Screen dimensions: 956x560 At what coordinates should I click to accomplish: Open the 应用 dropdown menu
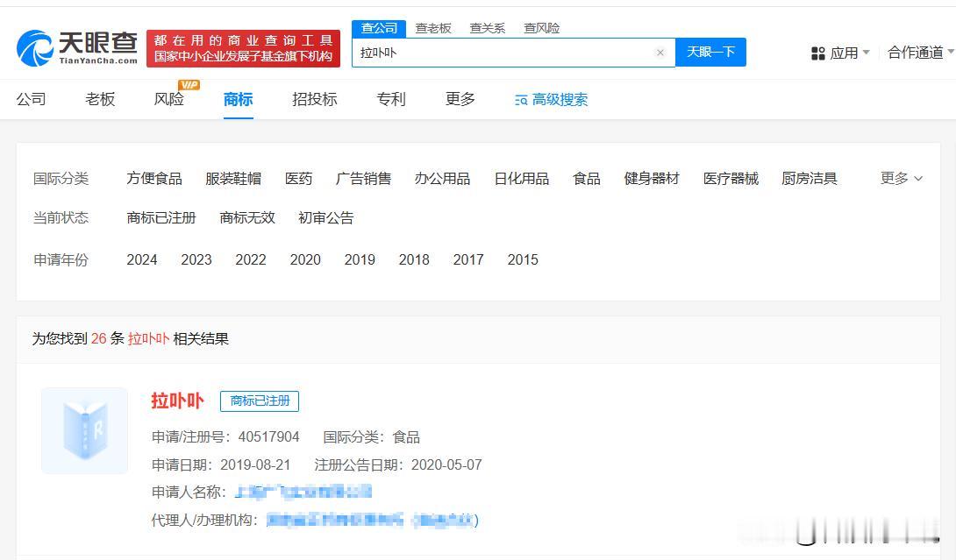850,53
